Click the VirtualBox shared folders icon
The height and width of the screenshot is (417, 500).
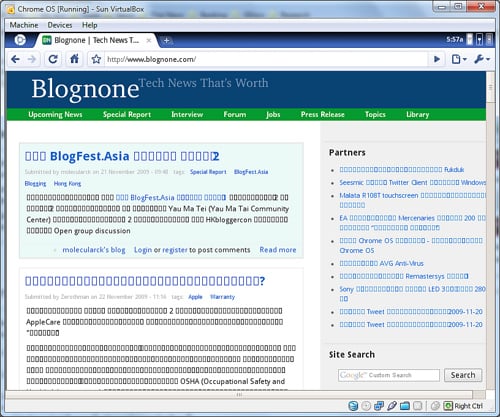point(405,406)
